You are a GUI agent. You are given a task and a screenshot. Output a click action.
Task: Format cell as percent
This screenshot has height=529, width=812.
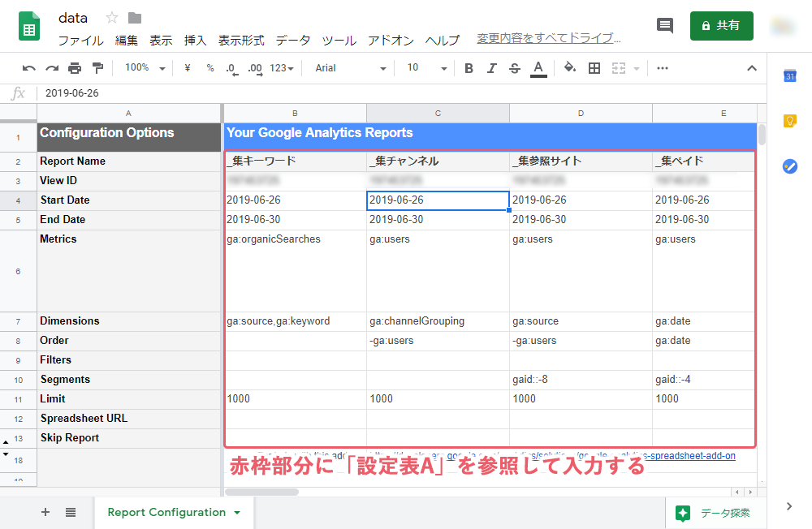coord(209,68)
